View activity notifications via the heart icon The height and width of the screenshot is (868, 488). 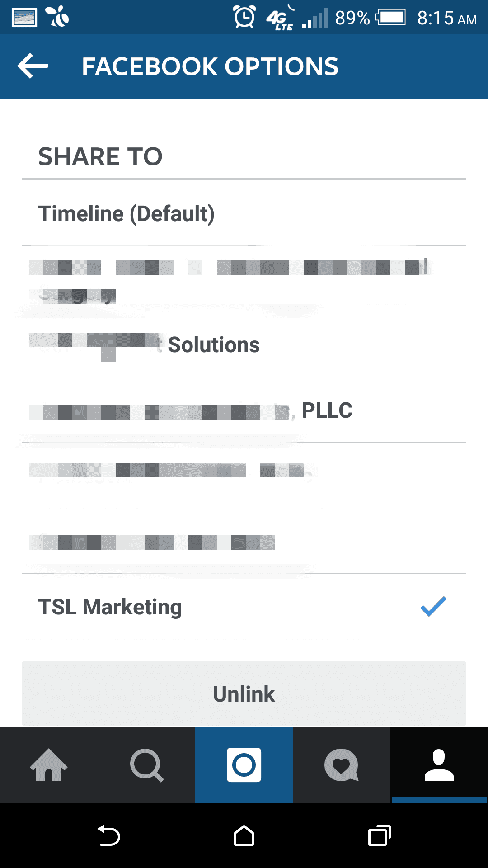(x=342, y=765)
